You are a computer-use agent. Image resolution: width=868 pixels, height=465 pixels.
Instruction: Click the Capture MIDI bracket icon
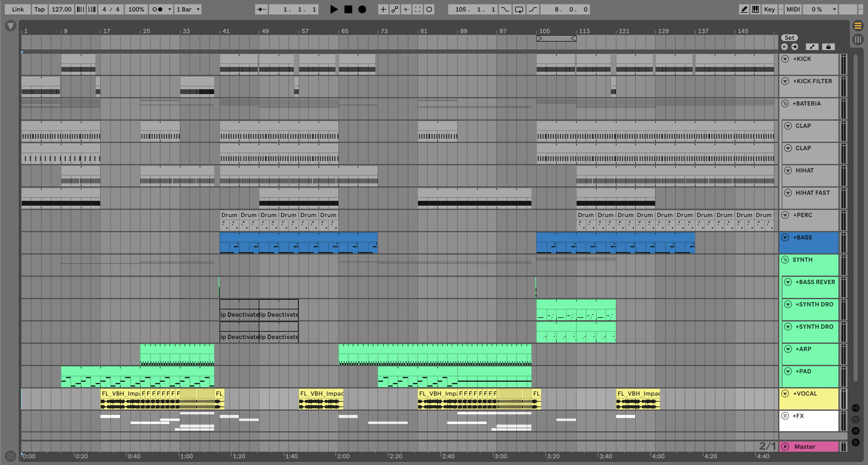click(x=417, y=9)
